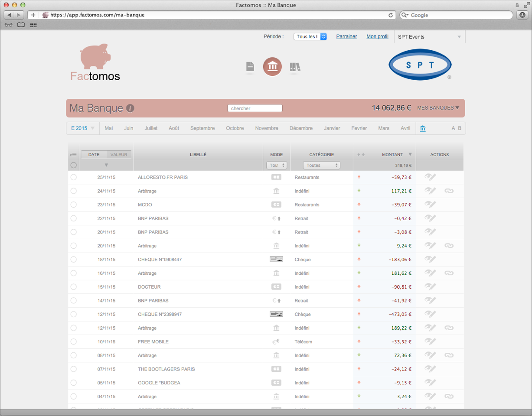Click the card mode icon in the ALLORESTO.FR row
This screenshot has height=416, width=532.
click(x=276, y=177)
